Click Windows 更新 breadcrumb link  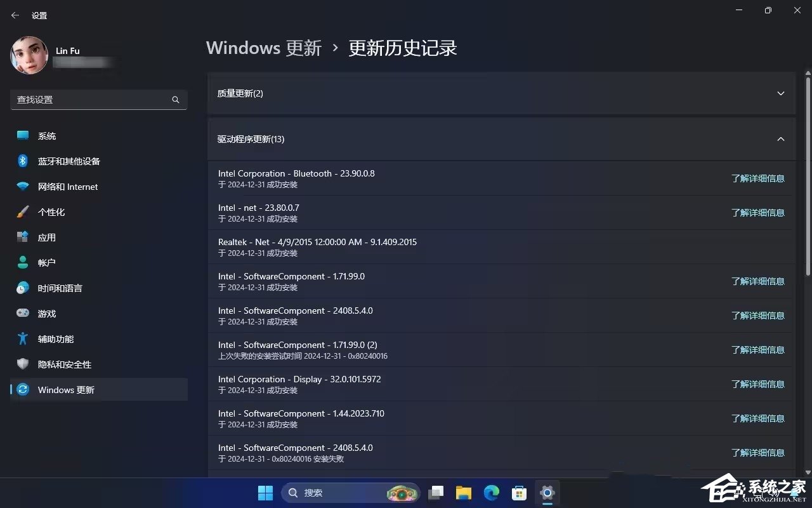264,48
